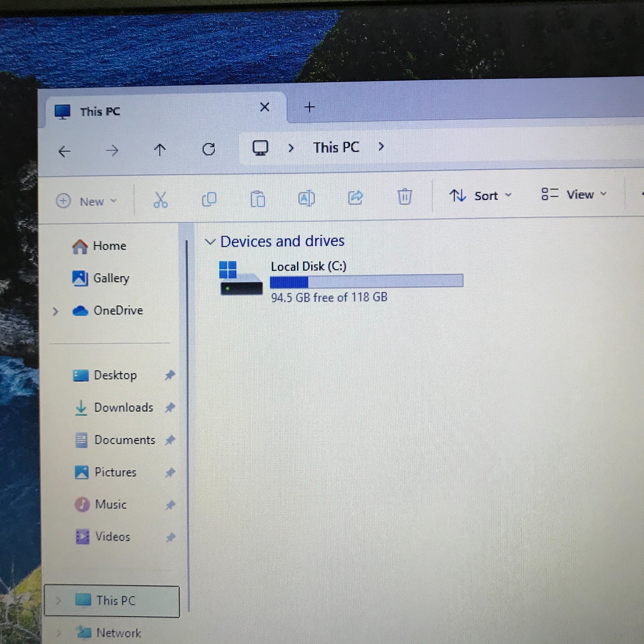Select the Cut scissors icon

click(160, 199)
